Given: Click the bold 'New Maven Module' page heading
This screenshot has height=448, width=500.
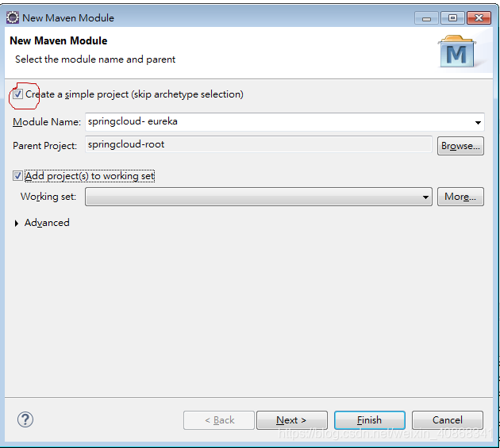Looking at the screenshot, I should (59, 40).
